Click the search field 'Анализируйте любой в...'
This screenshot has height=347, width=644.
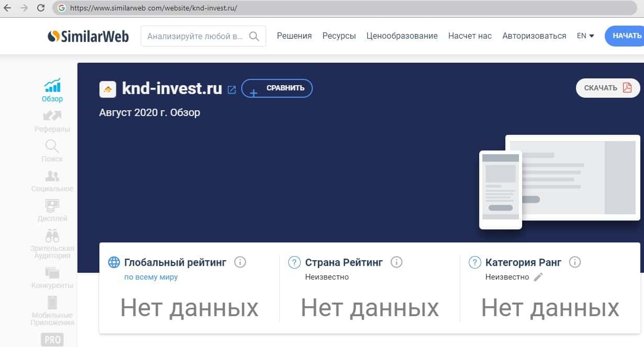click(203, 36)
